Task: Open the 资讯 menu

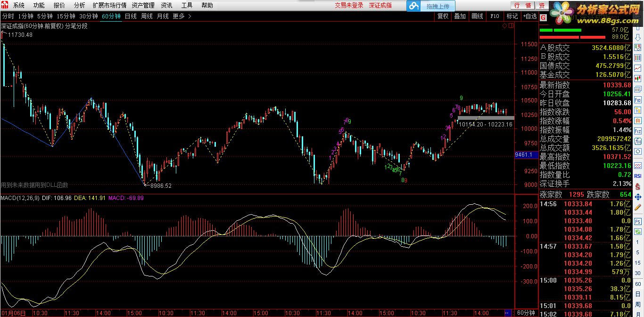Action: [x=166, y=6]
